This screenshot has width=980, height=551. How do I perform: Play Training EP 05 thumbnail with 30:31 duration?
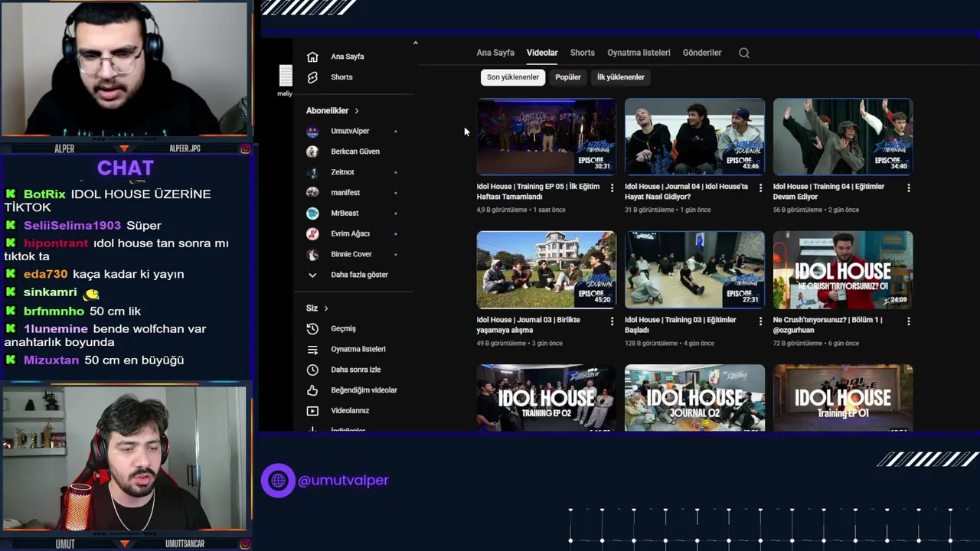546,137
